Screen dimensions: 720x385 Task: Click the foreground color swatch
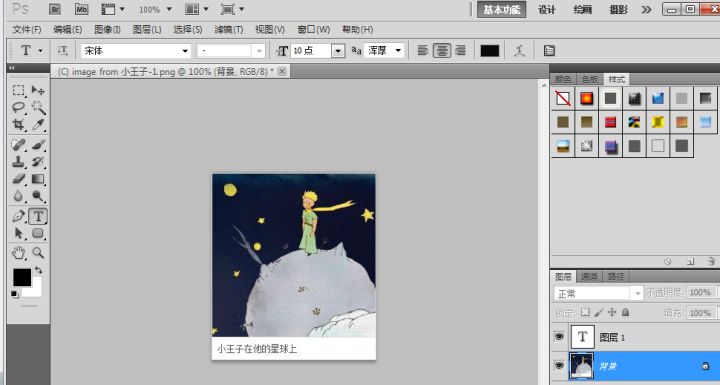[22, 277]
